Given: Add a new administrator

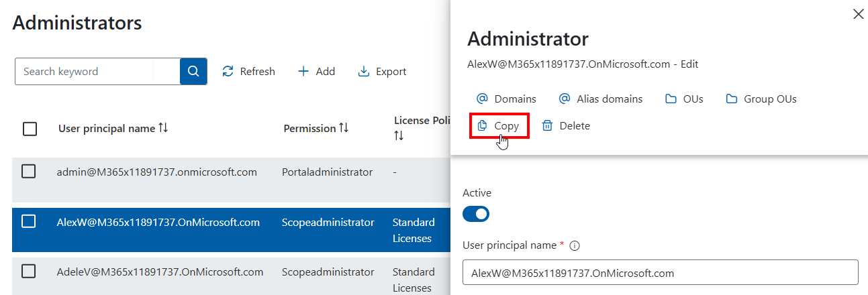Looking at the screenshot, I should pos(316,72).
